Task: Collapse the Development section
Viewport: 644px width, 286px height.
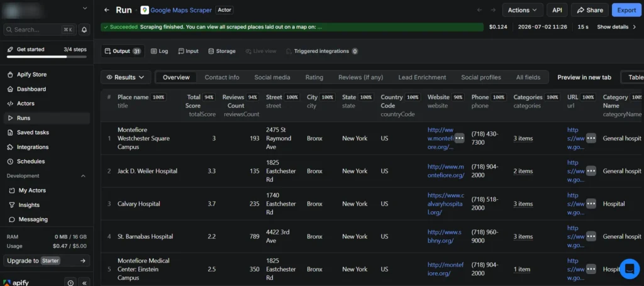Action: click(83, 176)
